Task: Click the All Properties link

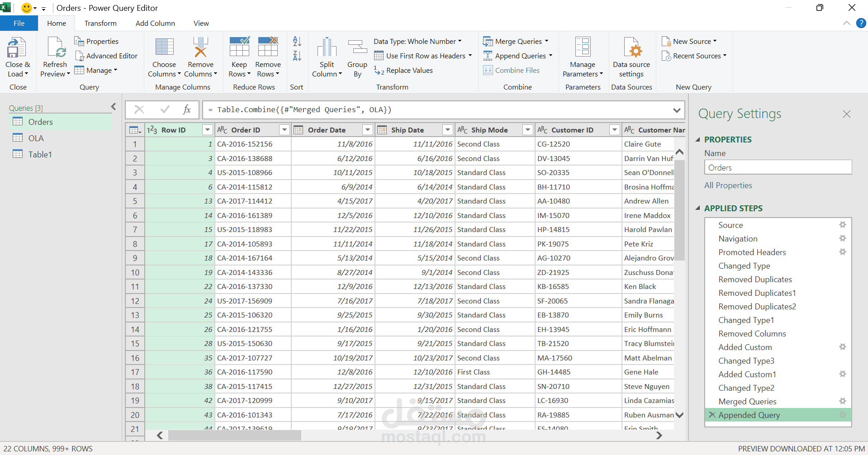Action: [728, 185]
